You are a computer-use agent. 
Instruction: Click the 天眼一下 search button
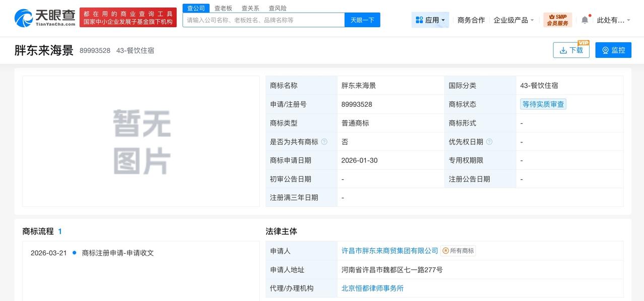click(x=362, y=20)
